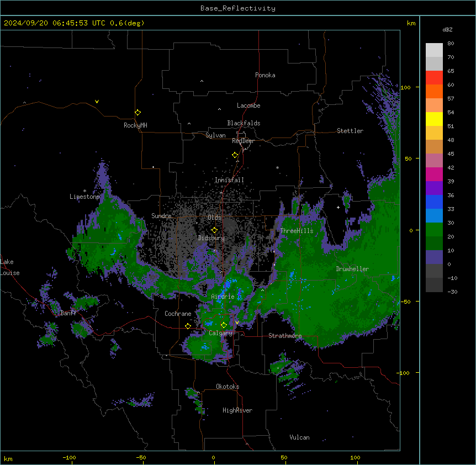476x465 pixels.
Task: Click the -50 tick on the right km axis
Action: click(405, 302)
